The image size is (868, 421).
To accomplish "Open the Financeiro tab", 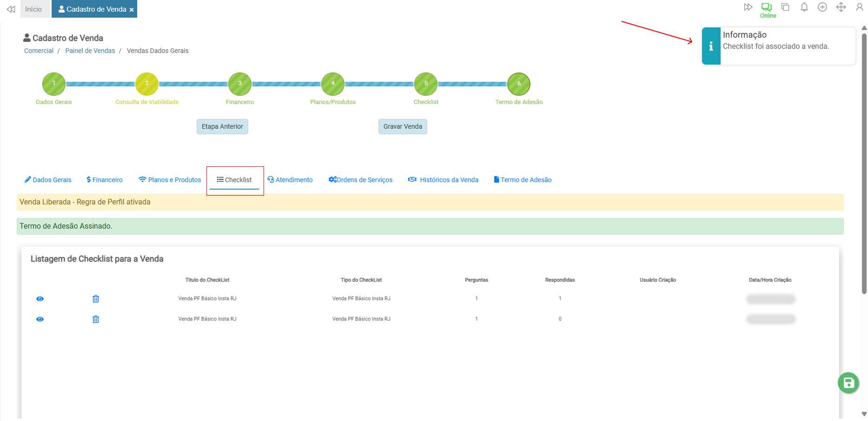I will (x=105, y=180).
